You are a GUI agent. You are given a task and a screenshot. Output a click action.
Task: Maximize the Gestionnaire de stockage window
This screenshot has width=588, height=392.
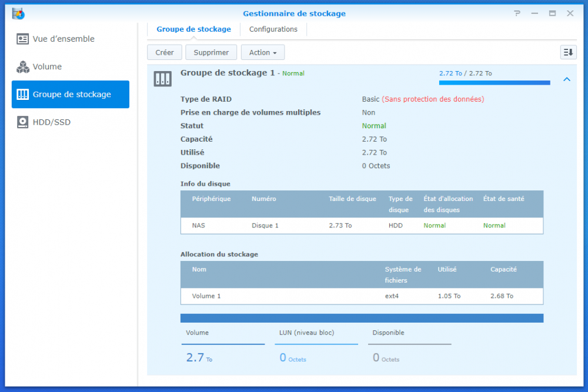pos(552,14)
